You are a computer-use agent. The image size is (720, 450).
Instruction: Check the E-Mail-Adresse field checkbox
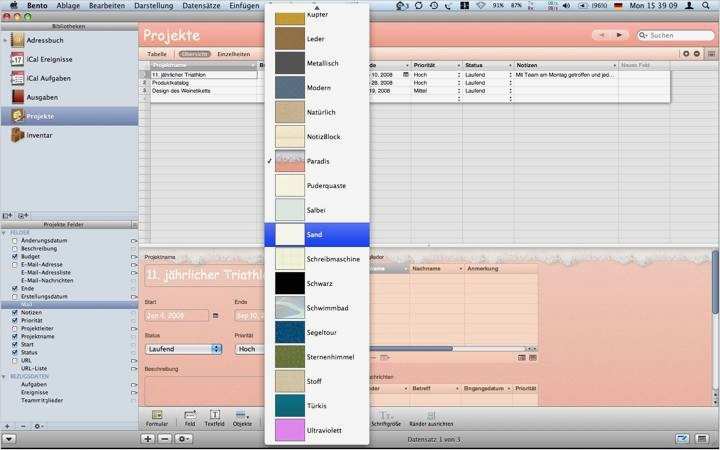[15, 264]
